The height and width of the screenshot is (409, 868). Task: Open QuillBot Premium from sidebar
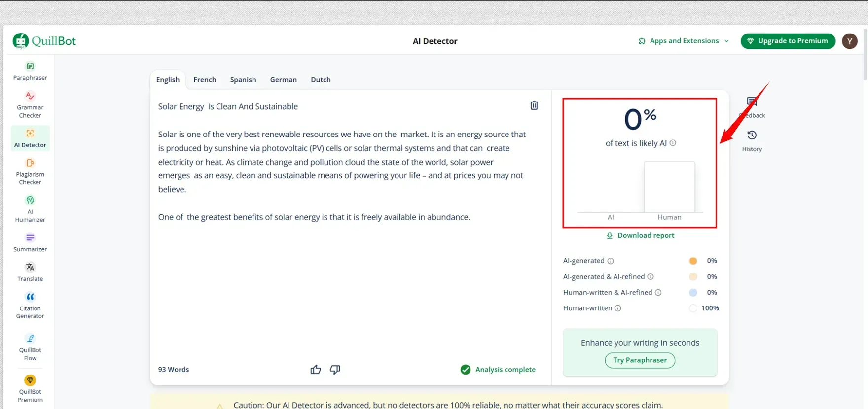[30, 389]
